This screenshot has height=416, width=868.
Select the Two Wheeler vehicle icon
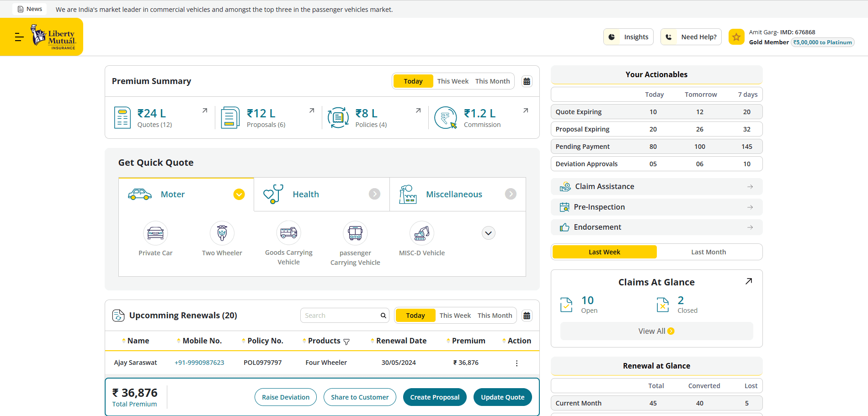pos(222,233)
